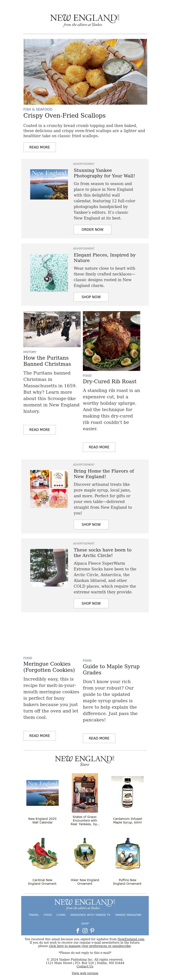Viewport: 170px width, 980px height.
Task: Click READ MORE under Crispy Oven-Fried Scallops
Action: 40,147
